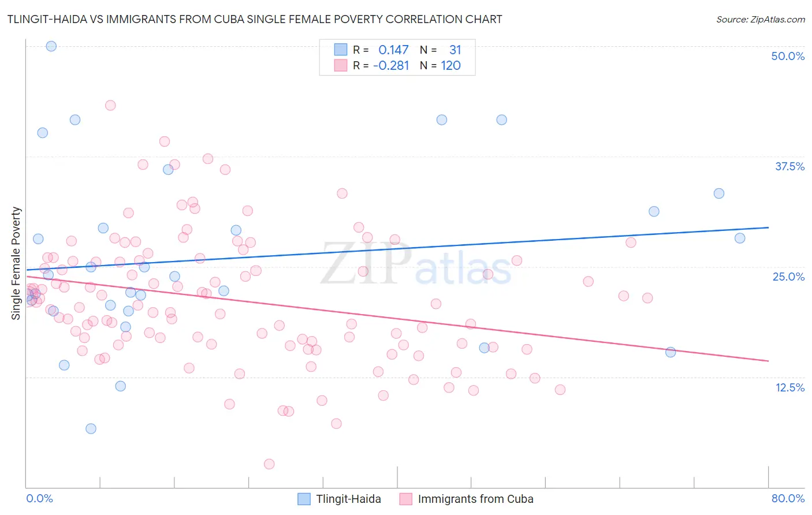
Task: Select the Immigrants from Cuba legend label
Action: [476, 499]
